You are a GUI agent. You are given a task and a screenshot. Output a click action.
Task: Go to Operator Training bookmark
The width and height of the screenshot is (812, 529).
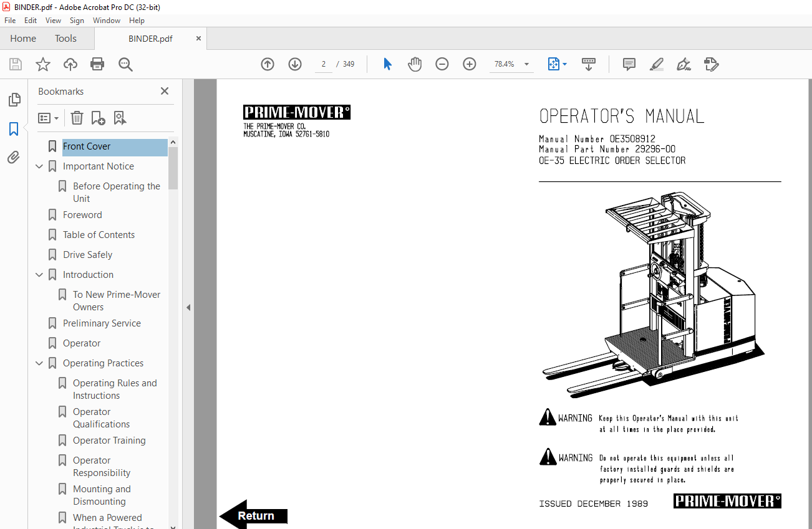click(109, 441)
